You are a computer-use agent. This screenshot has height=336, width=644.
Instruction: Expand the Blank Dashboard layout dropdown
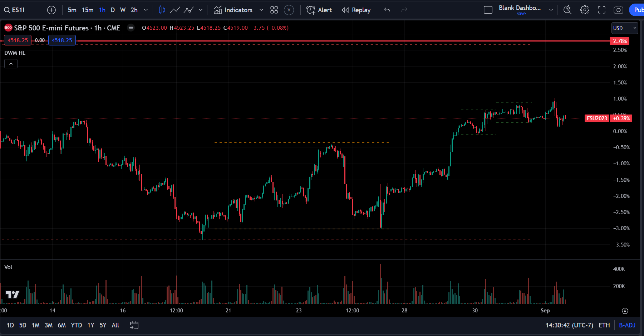tap(551, 10)
